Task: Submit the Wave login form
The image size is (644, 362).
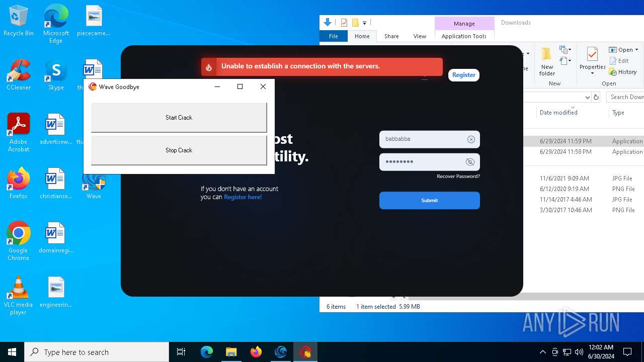Action: (x=429, y=200)
